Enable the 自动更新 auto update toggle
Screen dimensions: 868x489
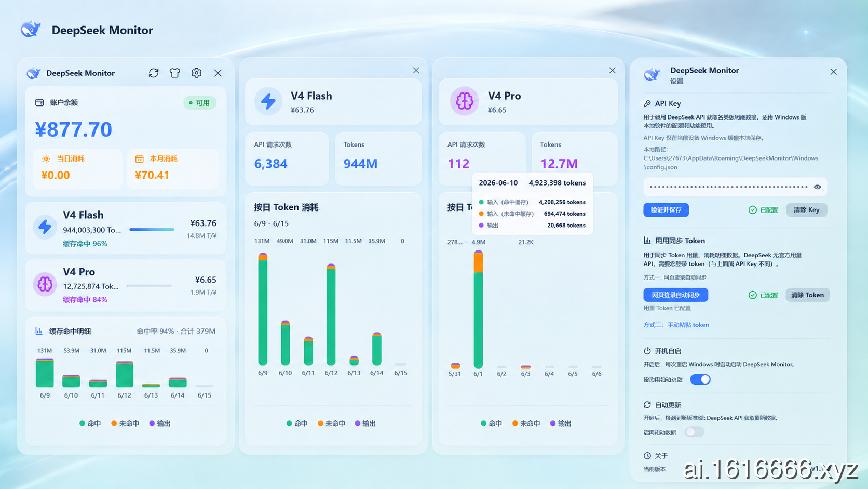pos(695,432)
